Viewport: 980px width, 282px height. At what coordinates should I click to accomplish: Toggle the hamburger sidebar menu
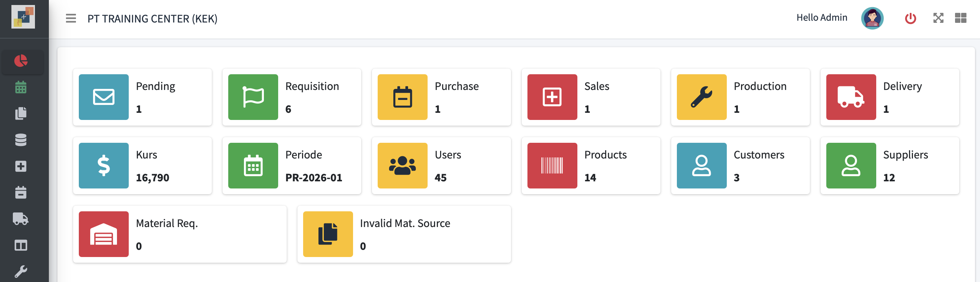coord(71,18)
